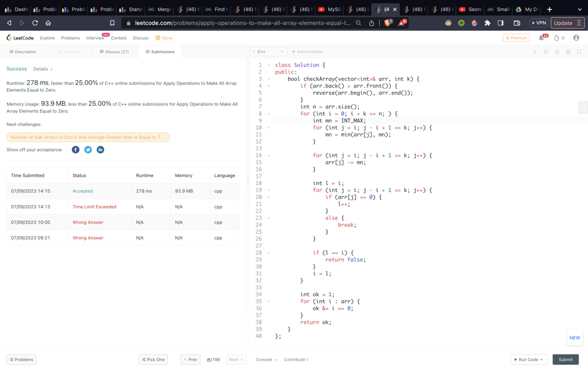Switch to the Description tab
Viewport: 588px width, 368px height.
(23, 52)
